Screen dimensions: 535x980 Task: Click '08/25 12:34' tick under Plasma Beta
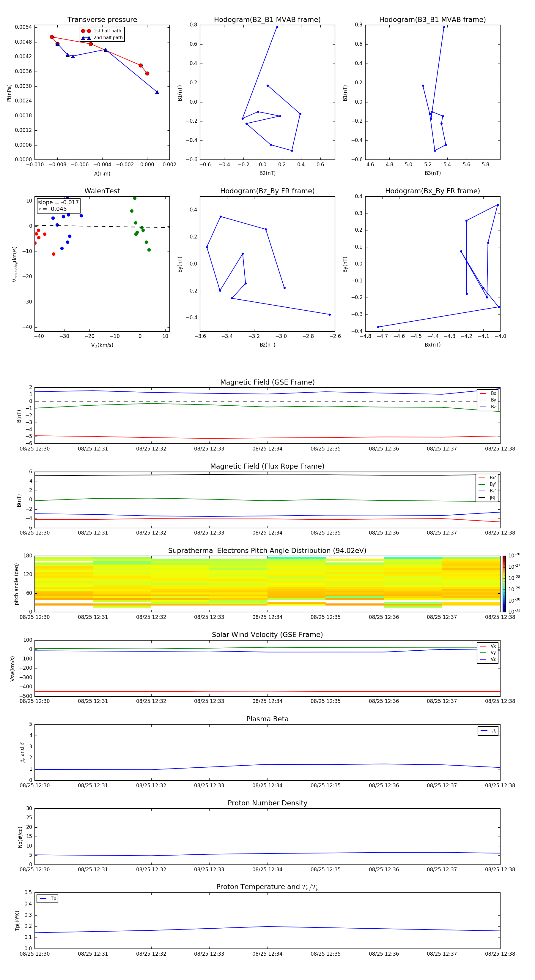pyautogui.click(x=267, y=785)
